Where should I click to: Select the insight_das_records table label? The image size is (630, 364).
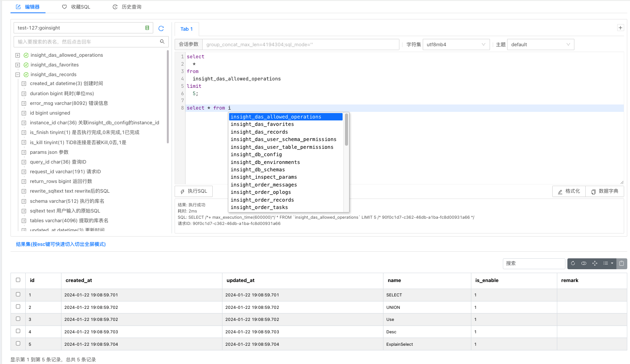(54, 75)
